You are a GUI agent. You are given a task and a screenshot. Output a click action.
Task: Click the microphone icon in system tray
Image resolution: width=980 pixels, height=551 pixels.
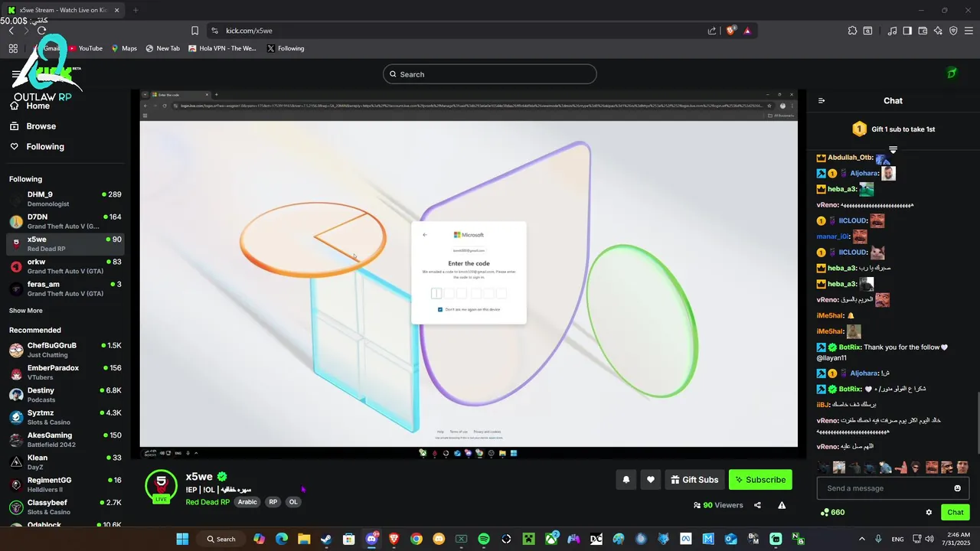pos(878,539)
